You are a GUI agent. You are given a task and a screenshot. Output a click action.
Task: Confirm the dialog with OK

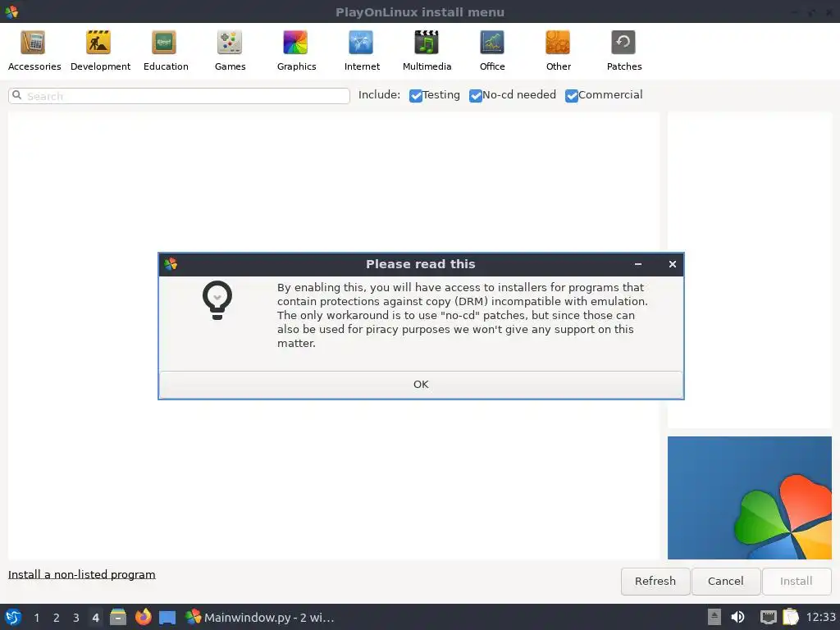[421, 385]
